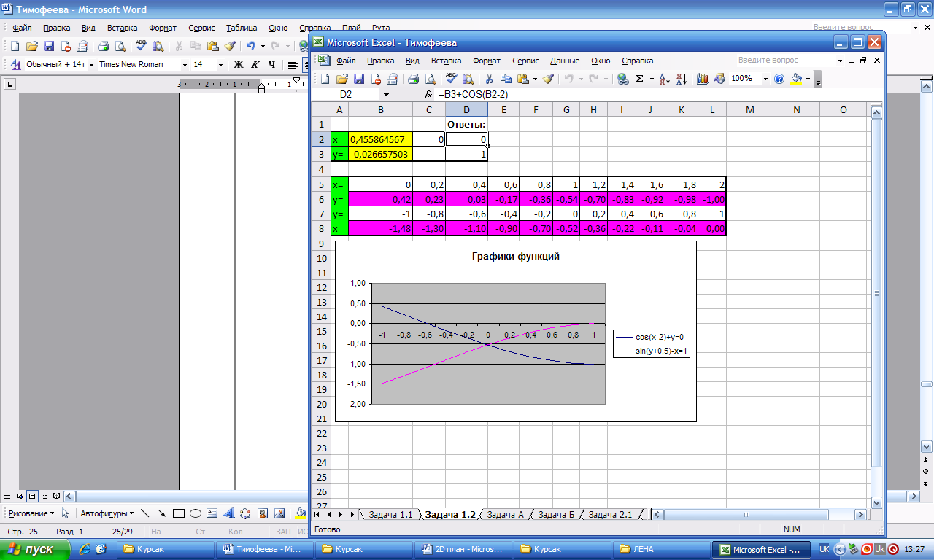The height and width of the screenshot is (560, 934).
Task: Open the Chart Wizard in Excel toolbar
Action: (x=703, y=79)
